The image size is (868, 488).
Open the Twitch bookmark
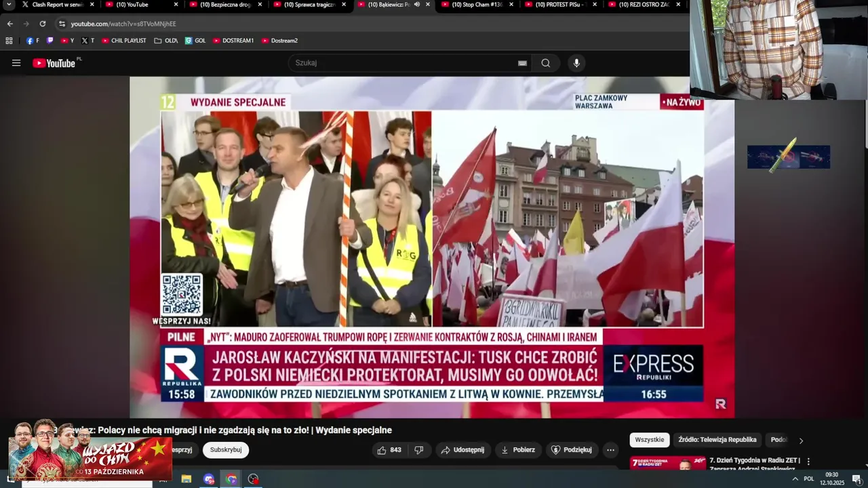tap(50, 41)
